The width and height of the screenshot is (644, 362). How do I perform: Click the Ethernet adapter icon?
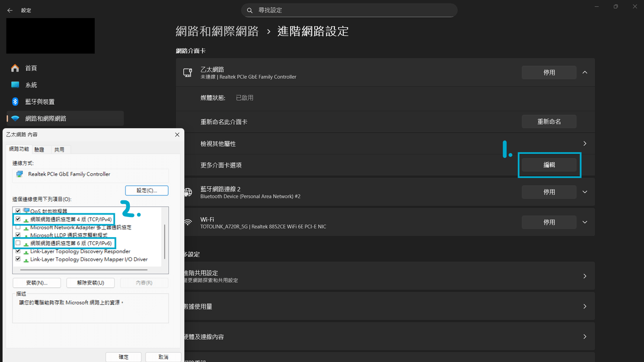tap(188, 73)
